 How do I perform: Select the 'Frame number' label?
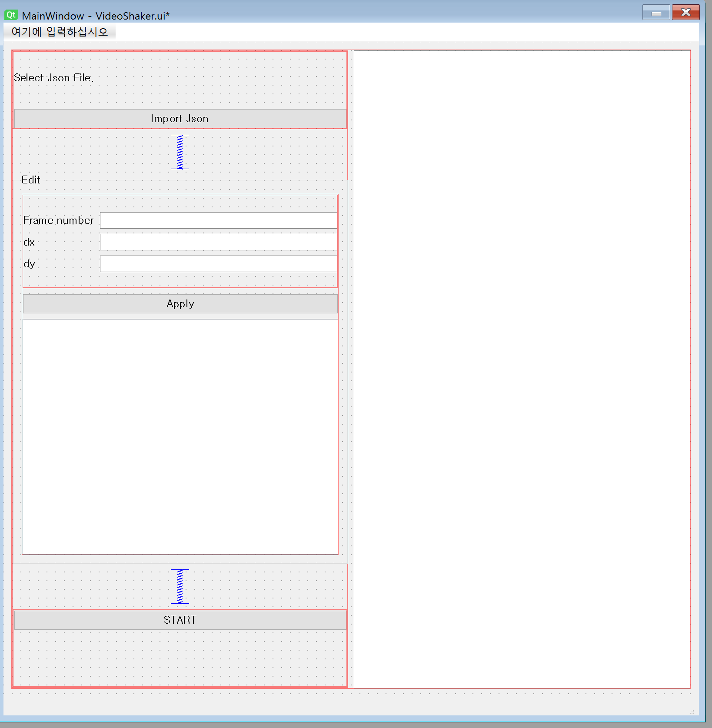click(x=58, y=220)
